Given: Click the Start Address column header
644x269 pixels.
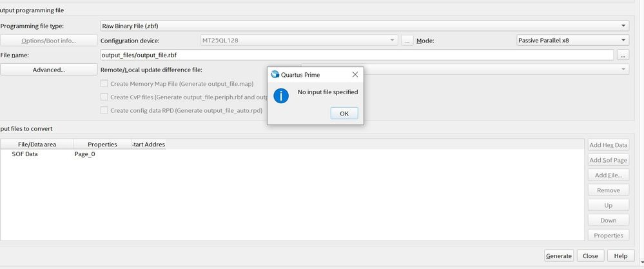Looking at the screenshot, I should coord(148,144).
